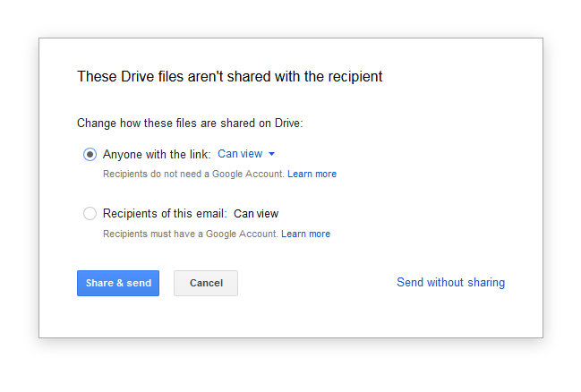Choose 'Send without sharing' link
Image resolution: width=581 pixels, height=392 pixels.
coord(451,282)
